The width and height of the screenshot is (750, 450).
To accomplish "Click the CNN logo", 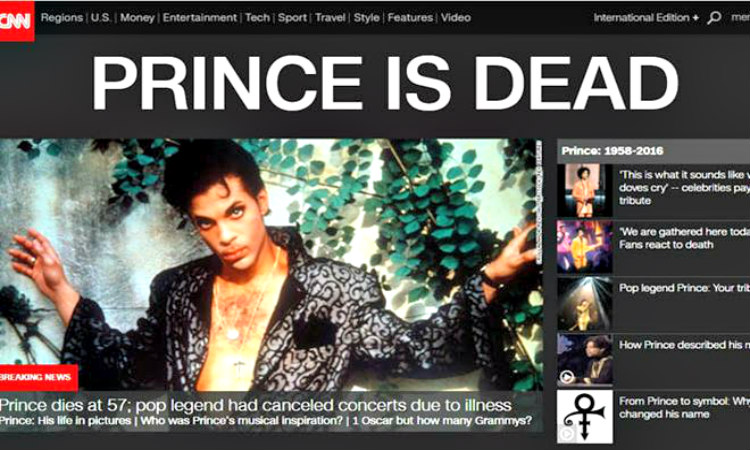I will (x=17, y=21).
